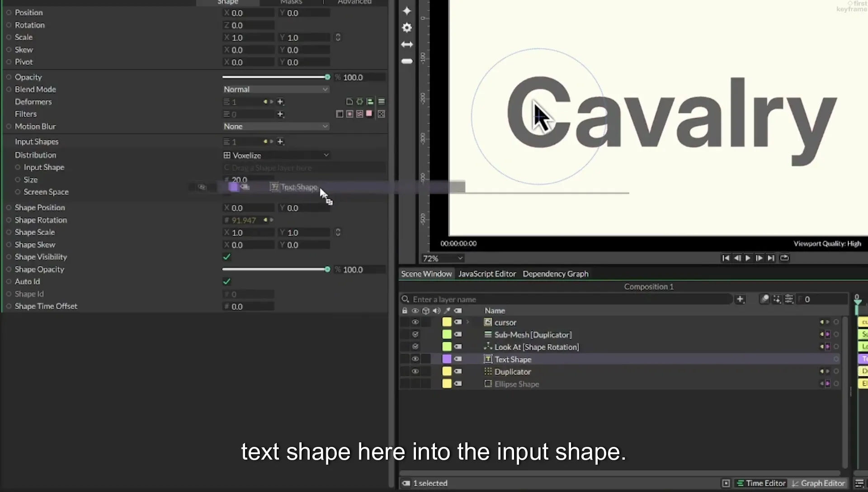This screenshot has height=492, width=868.
Task: Click the scene filter sliders icon
Action: tap(789, 299)
